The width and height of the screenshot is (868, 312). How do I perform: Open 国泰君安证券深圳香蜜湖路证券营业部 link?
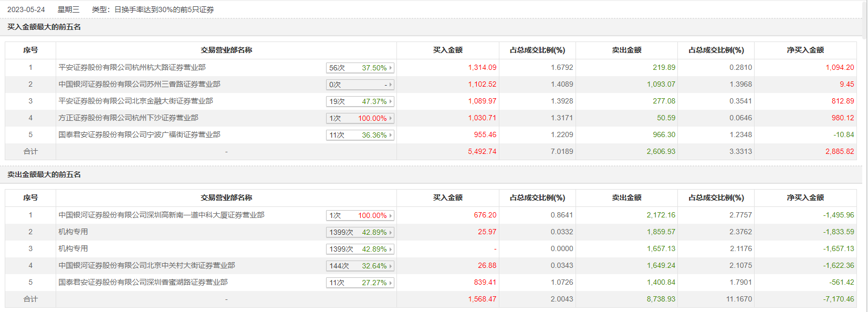[143, 282]
